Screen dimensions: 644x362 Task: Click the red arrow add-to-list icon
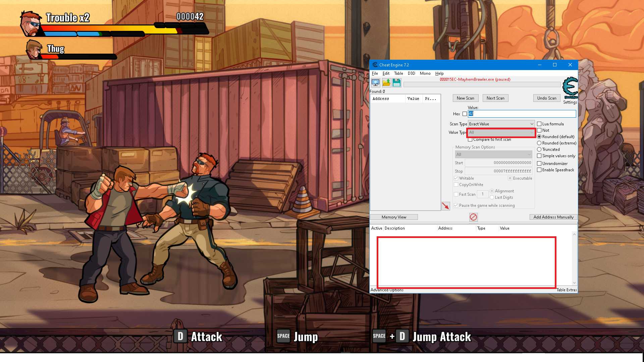click(x=445, y=206)
